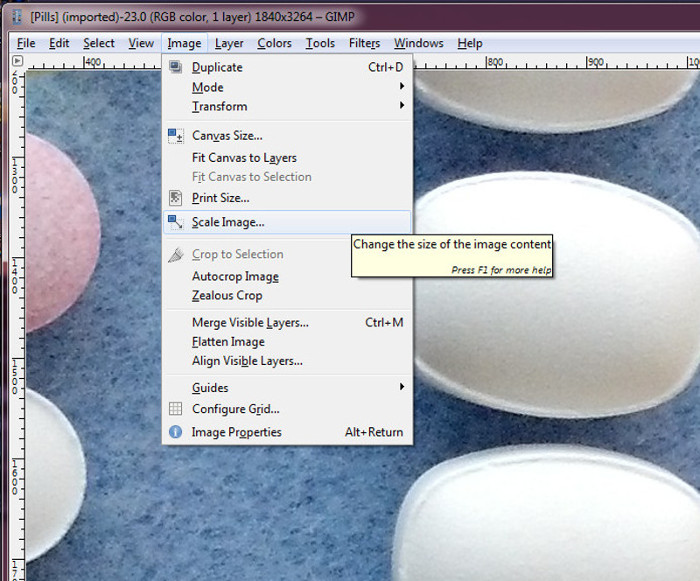Click the Image Properties info icon
Viewport: 700px width, 581px height.
point(176,432)
